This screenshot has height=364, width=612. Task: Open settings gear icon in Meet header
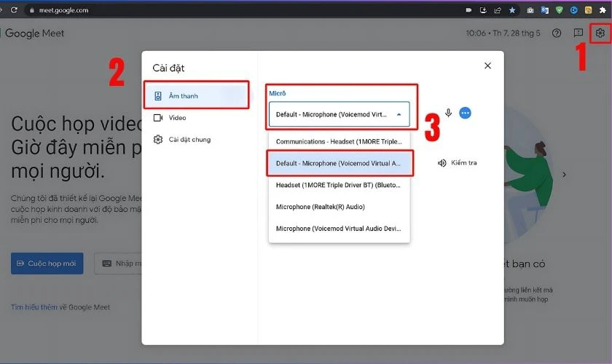(x=600, y=33)
